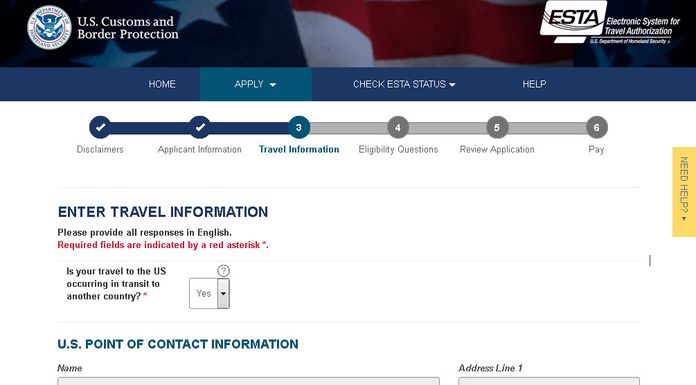Click into the Name input field
This screenshot has height=385, width=696.
tap(249, 381)
